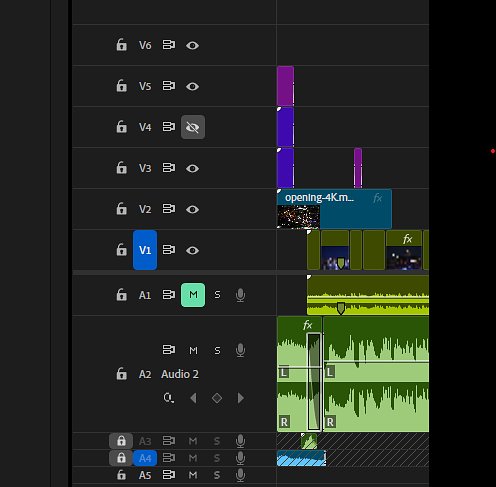Go to next keyframe on A2

(x=240, y=398)
